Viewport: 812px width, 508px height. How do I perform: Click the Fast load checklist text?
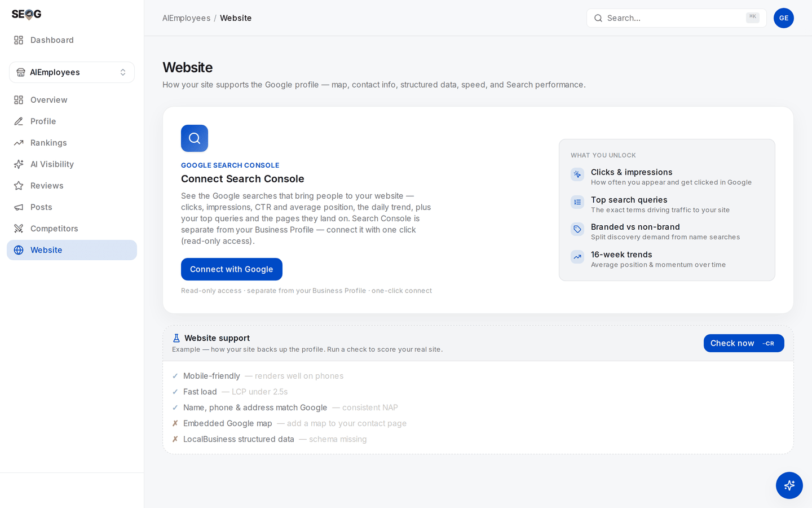pyautogui.click(x=200, y=392)
